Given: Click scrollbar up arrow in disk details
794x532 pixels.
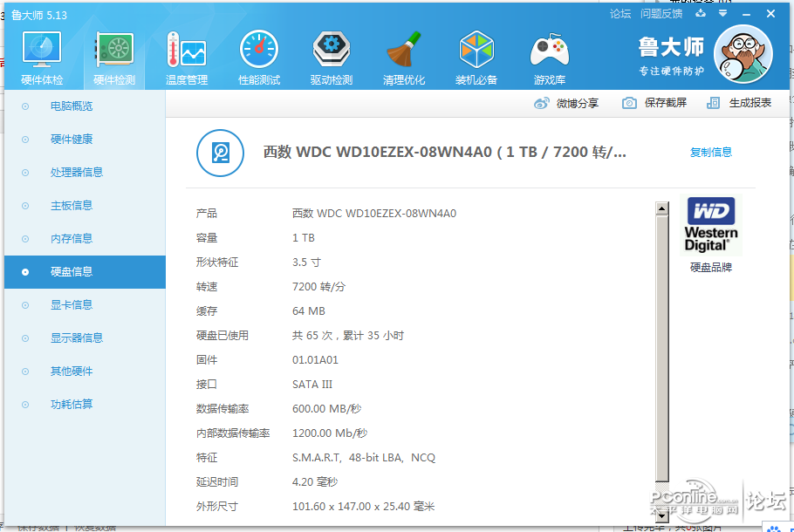Looking at the screenshot, I should coord(662,208).
